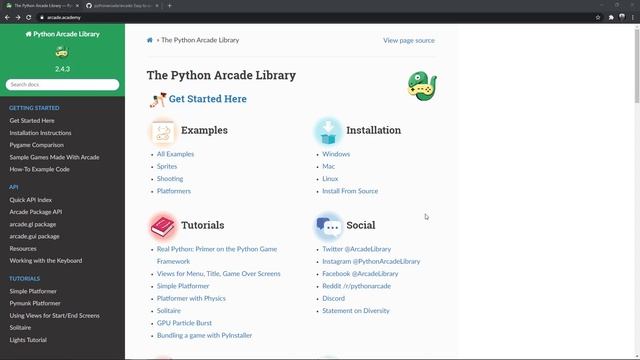Image resolution: width=640 pixels, height=360 pixels.
Task: Open the Shooting examples link
Action: 170,179
